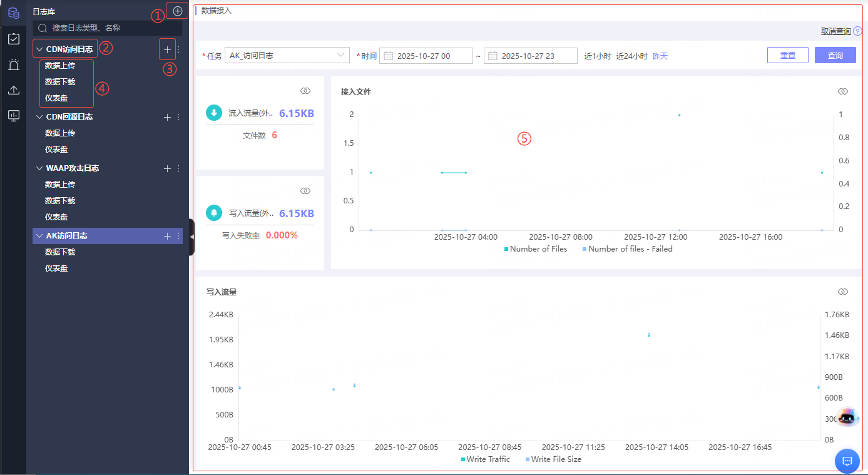The height and width of the screenshot is (475, 868).
Task: Open more options menu for AK访问日志
Action: coord(178,236)
